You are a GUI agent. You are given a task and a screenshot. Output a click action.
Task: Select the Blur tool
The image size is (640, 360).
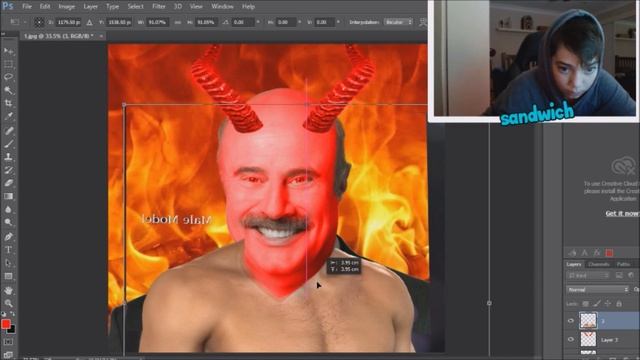tap(8, 209)
